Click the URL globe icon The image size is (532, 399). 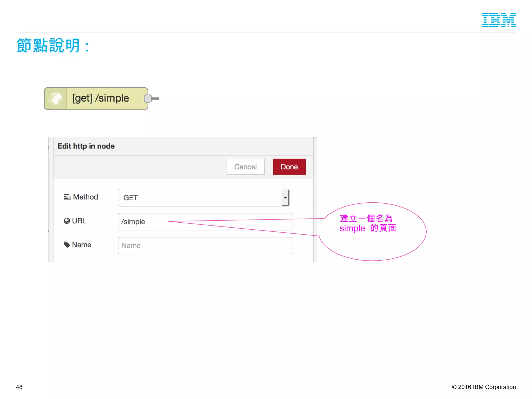(67, 221)
